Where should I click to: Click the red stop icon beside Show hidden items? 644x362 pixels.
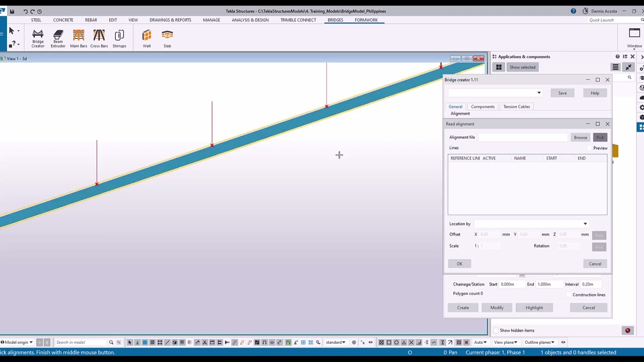coord(627,330)
